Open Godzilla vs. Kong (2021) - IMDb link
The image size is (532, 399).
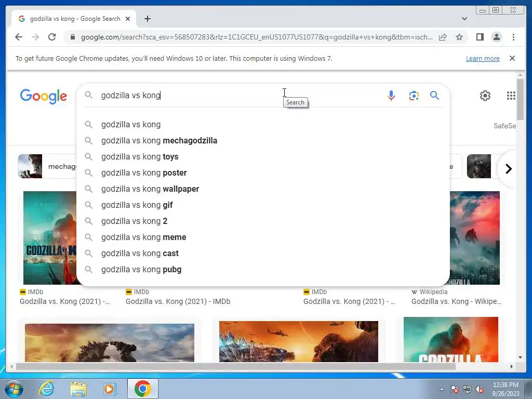tap(178, 301)
